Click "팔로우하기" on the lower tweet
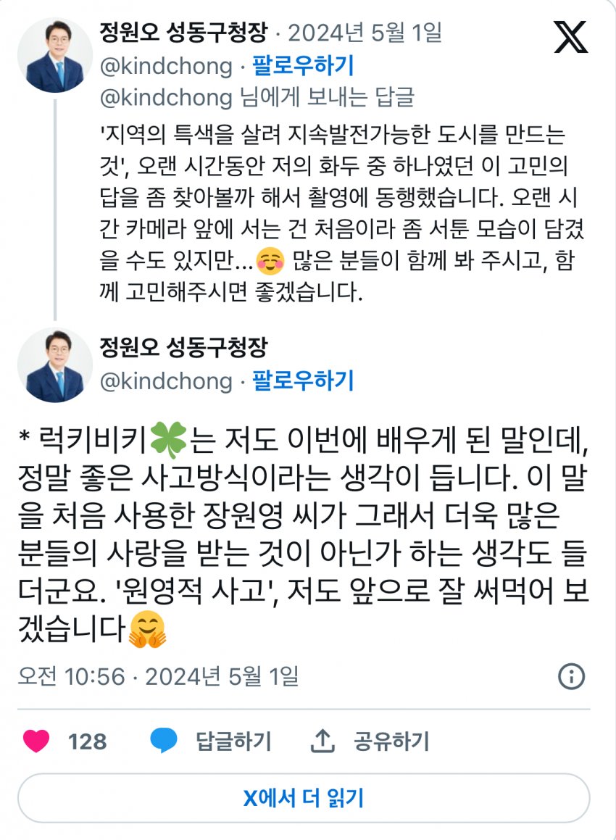 303,381
